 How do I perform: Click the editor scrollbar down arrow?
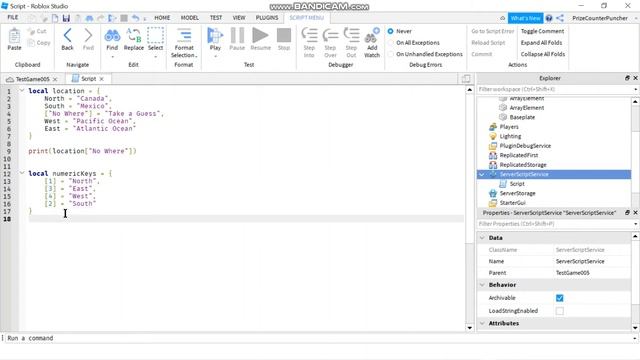click(469, 328)
